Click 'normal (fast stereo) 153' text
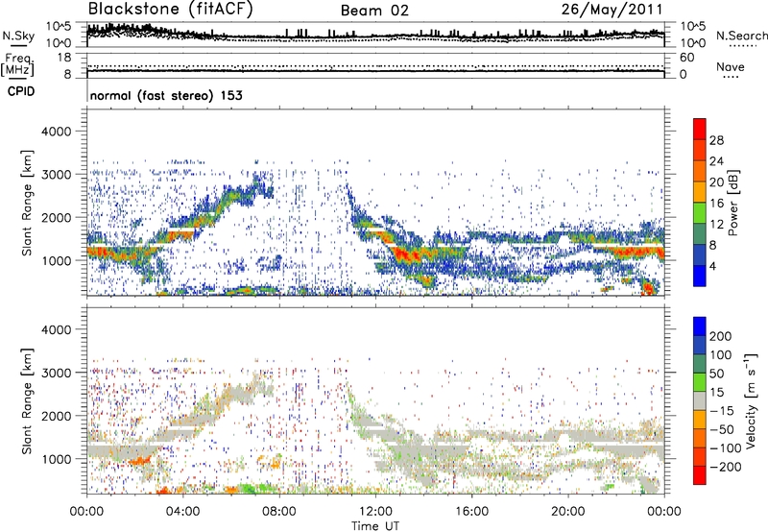The height and width of the screenshot is (532, 768). (x=166, y=95)
